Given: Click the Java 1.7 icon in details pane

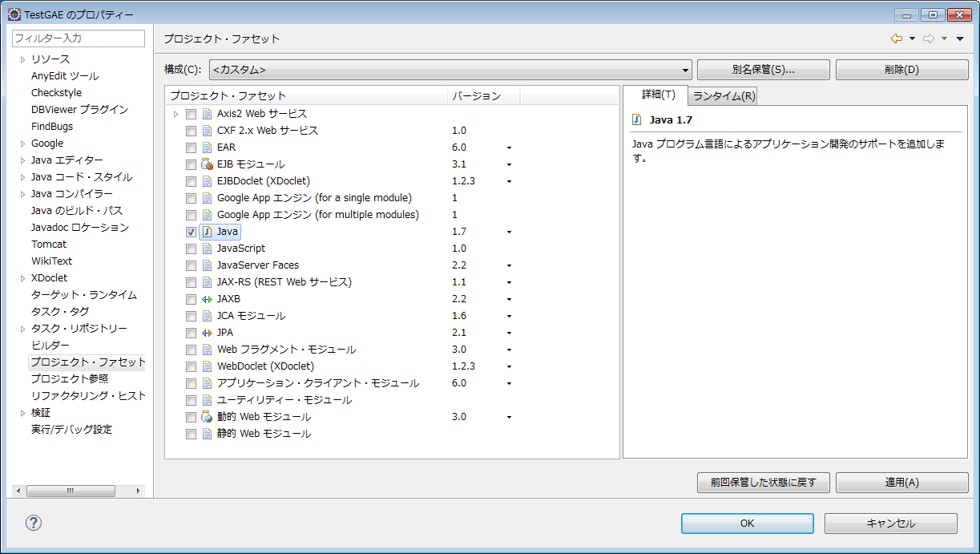Looking at the screenshot, I should click(637, 119).
